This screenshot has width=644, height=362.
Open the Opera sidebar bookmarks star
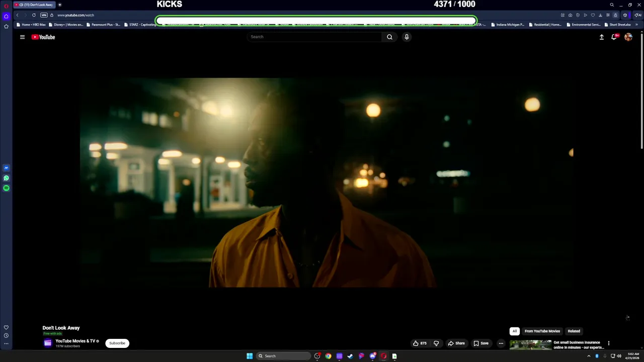[6, 26]
